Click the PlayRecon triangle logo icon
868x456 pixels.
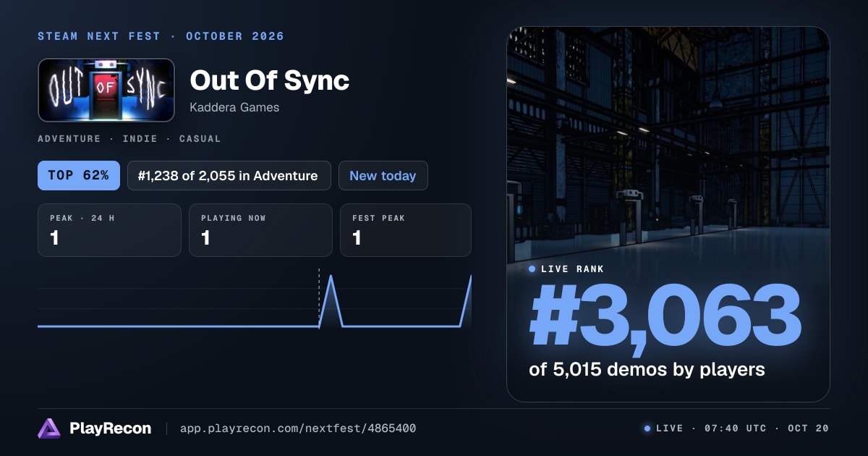(x=49, y=428)
